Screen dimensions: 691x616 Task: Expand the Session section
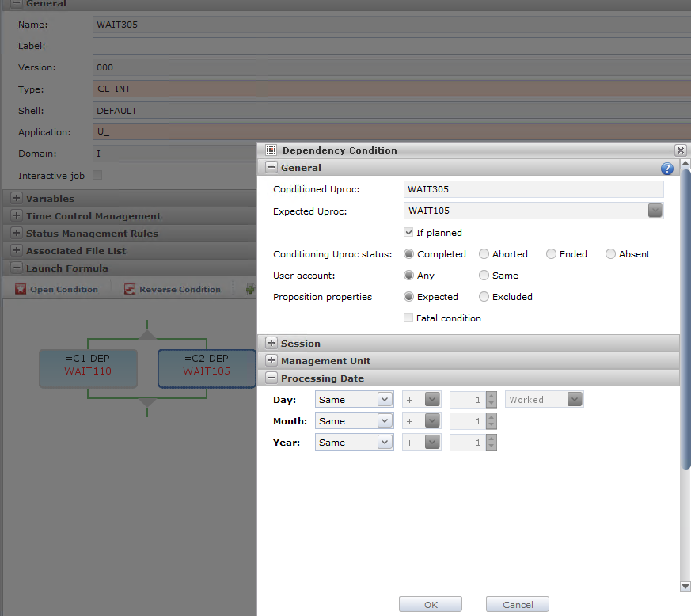271,344
